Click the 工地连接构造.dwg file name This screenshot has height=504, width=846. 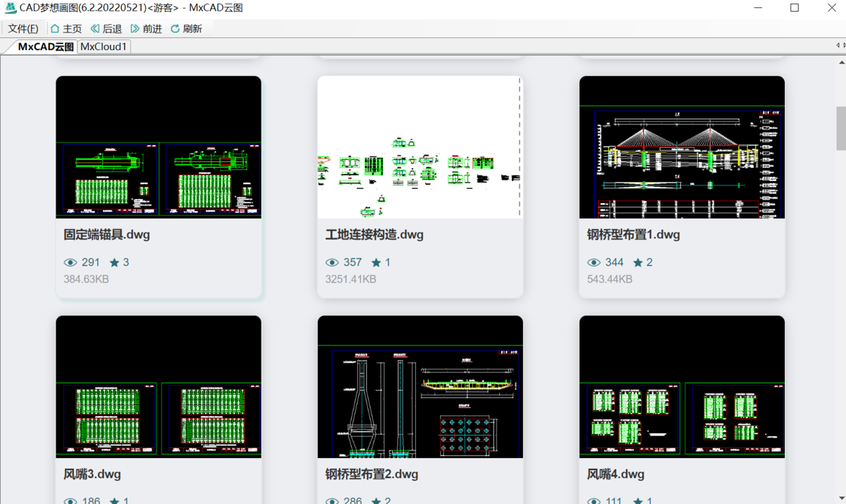pyautogui.click(x=374, y=235)
